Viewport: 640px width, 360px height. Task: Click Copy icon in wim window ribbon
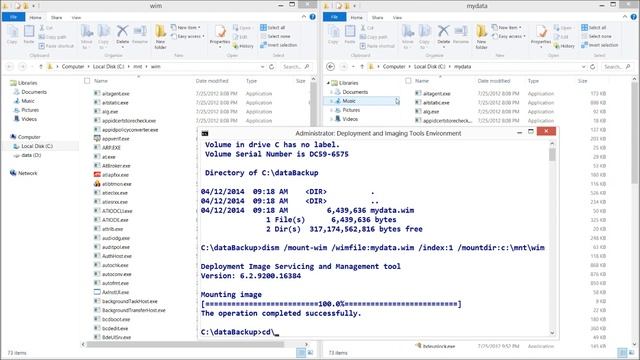click(x=12, y=34)
